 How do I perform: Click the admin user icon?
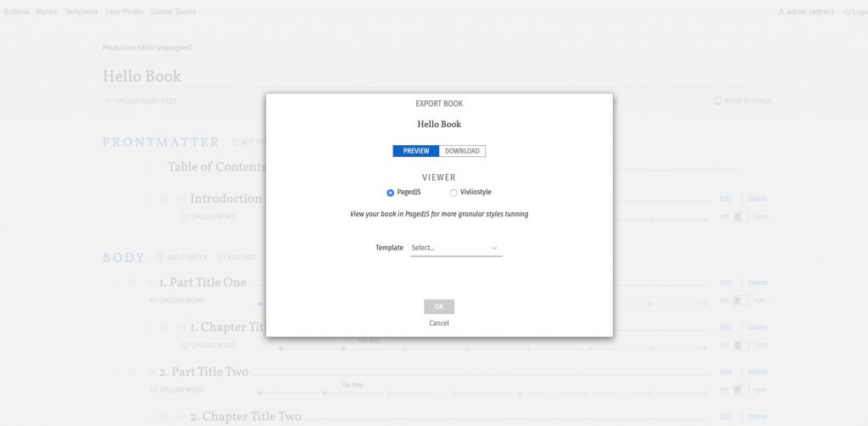point(781,12)
